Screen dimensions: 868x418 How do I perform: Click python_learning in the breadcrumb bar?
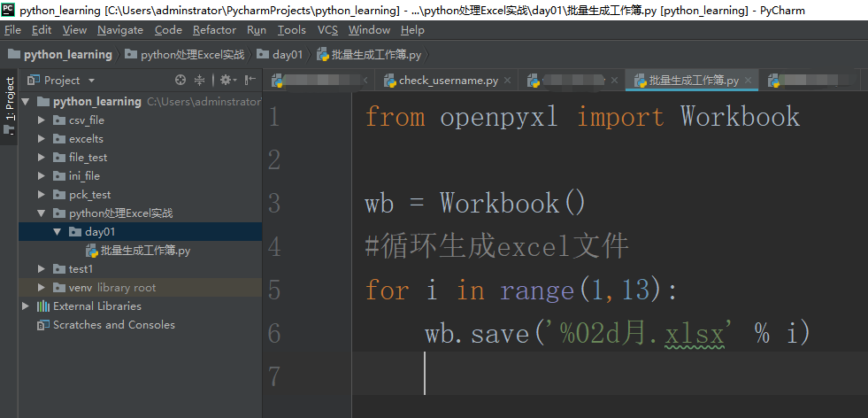click(x=67, y=54)
